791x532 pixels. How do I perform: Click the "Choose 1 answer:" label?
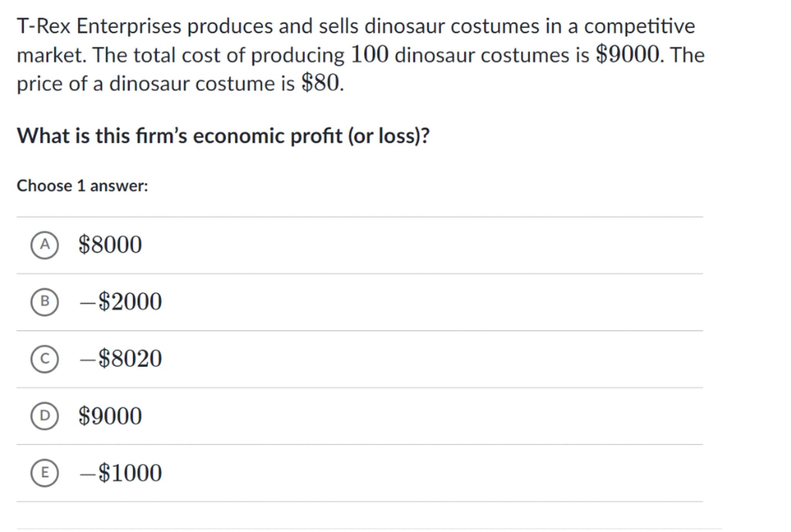click(x=82, y=186)
